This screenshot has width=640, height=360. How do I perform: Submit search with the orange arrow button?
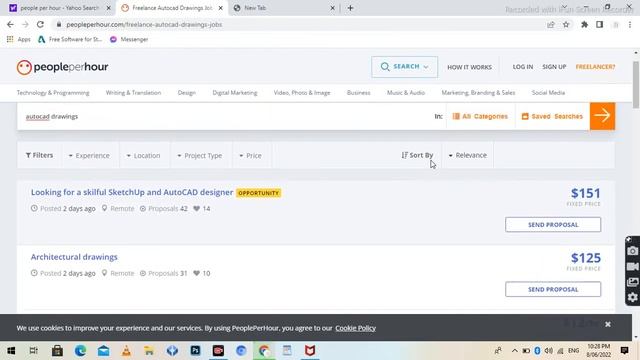(x=602, y=116)
